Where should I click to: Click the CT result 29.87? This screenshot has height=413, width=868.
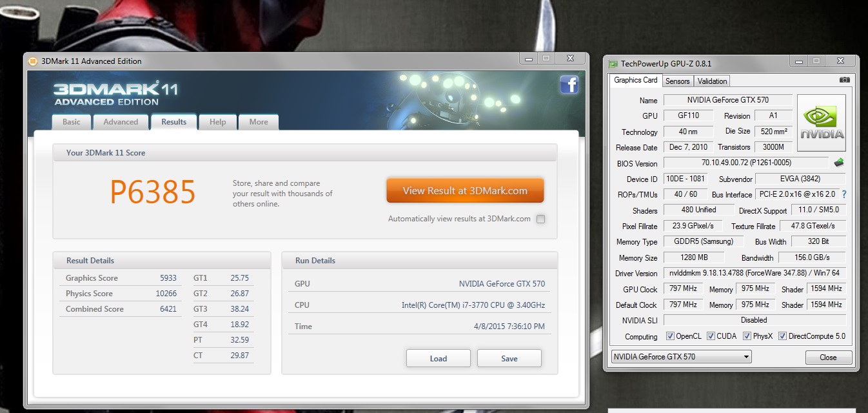coord(239,356)
